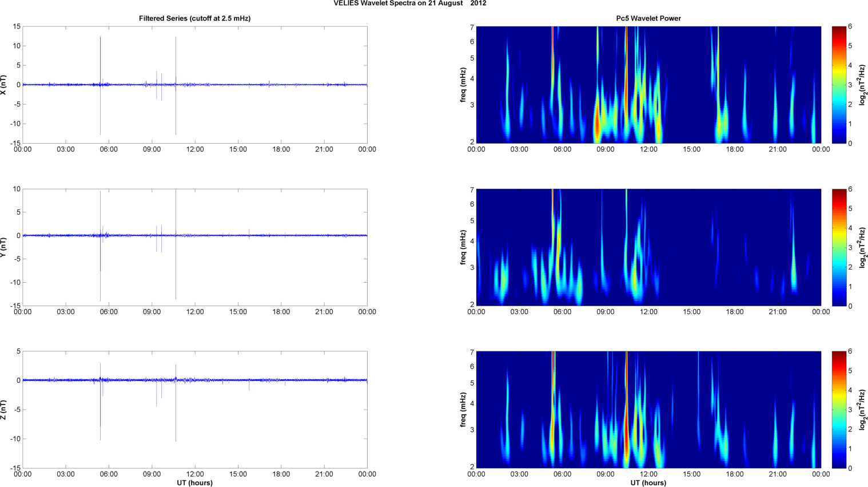Screen dimensions: 868x487
Task: Click the '7' frequency tick on the top spectrogram
Action: coord(472,27)
